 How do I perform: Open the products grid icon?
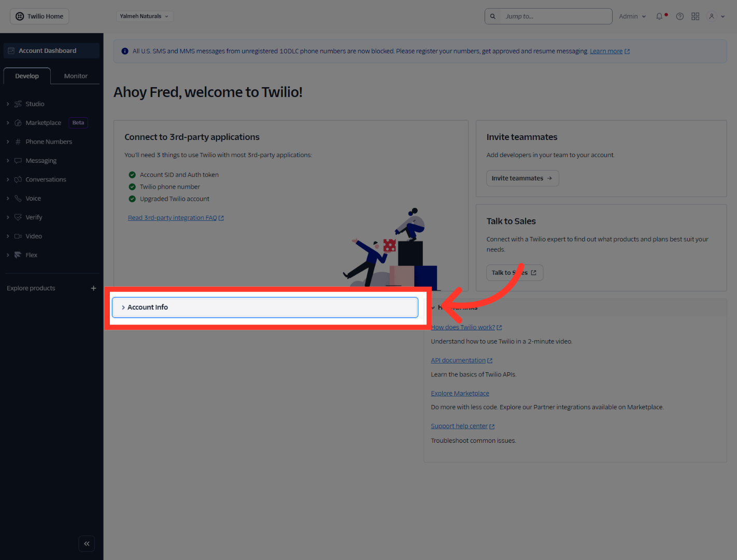(696, 17)
